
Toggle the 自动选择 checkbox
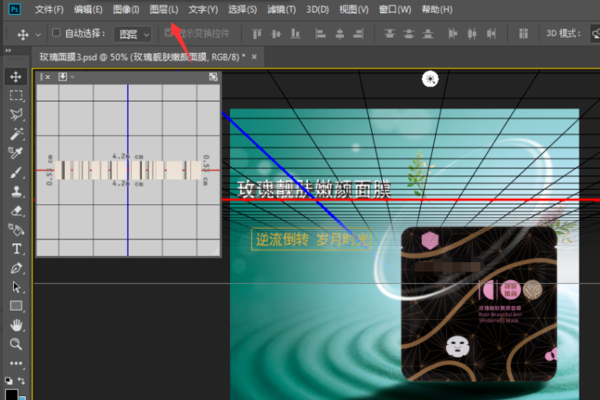pyautogui.click(x=56, y=33)
